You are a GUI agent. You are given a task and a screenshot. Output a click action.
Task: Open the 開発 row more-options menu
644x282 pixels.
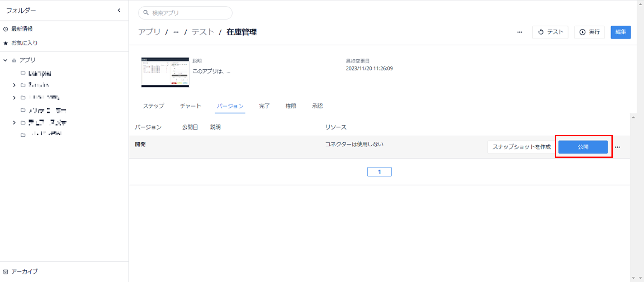click(617, 147)
